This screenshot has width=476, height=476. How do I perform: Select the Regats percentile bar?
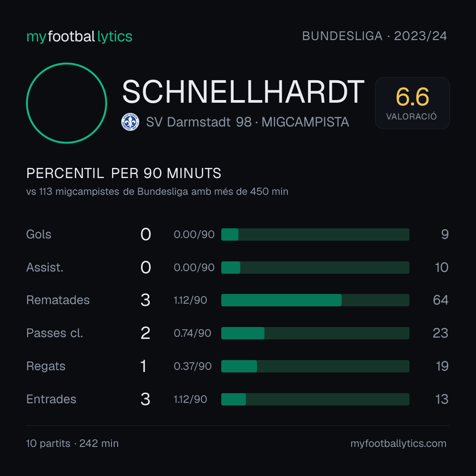315,366
